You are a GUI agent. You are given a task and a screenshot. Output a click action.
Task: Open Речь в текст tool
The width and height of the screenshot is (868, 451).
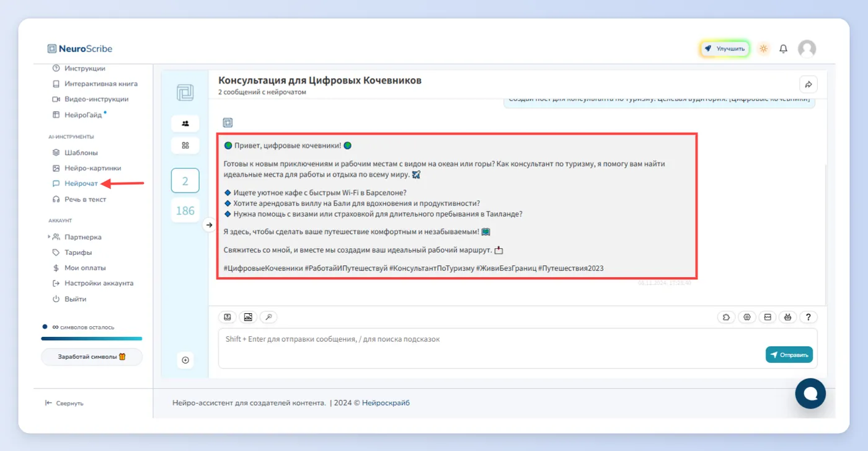79,199
